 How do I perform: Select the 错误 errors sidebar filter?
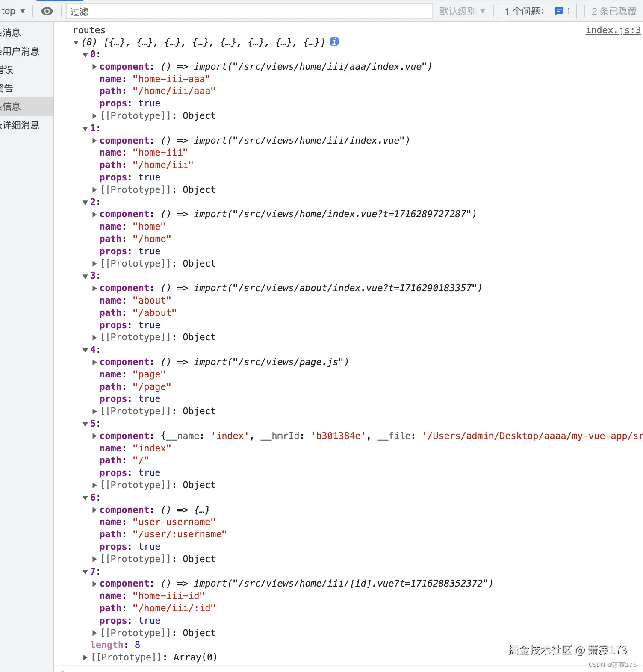point(27,70)
